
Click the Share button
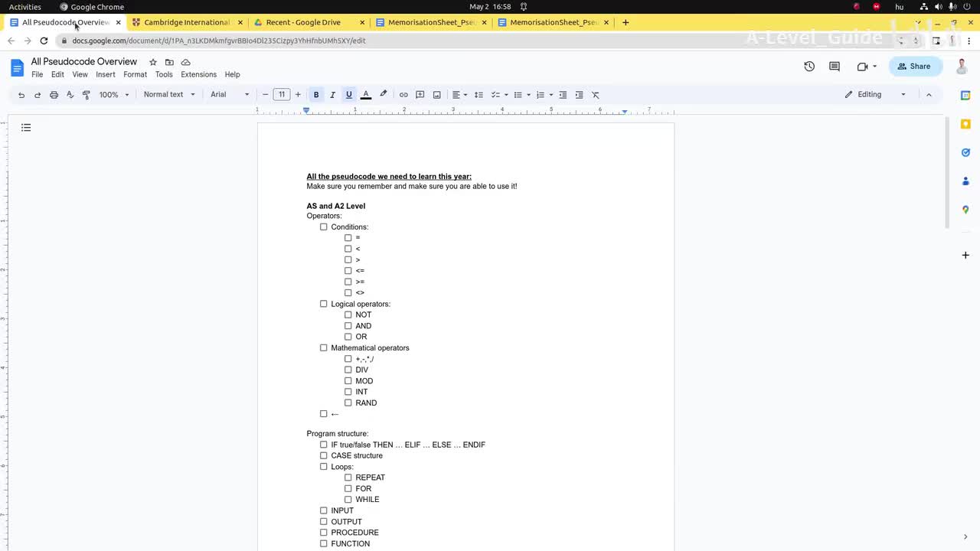(x=914, y=67)
